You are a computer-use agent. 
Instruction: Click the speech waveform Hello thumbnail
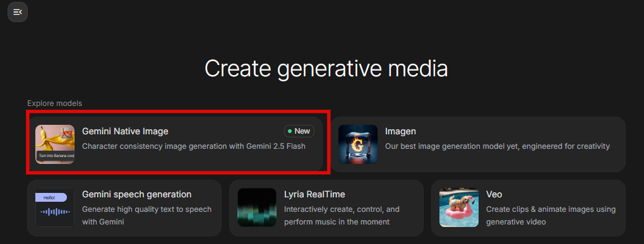pyautogui.click(x=55, y=207)
